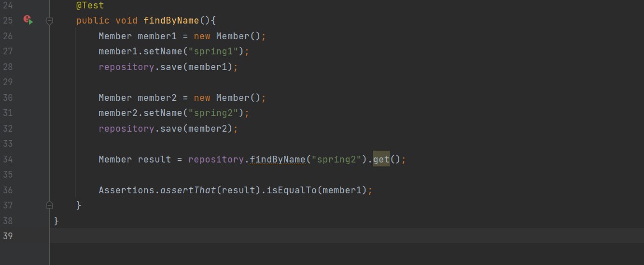Click isEqualTo on line 36
The height and width of the screenshot is (265, 644).
pyautogui.click(x=292, y=190)
